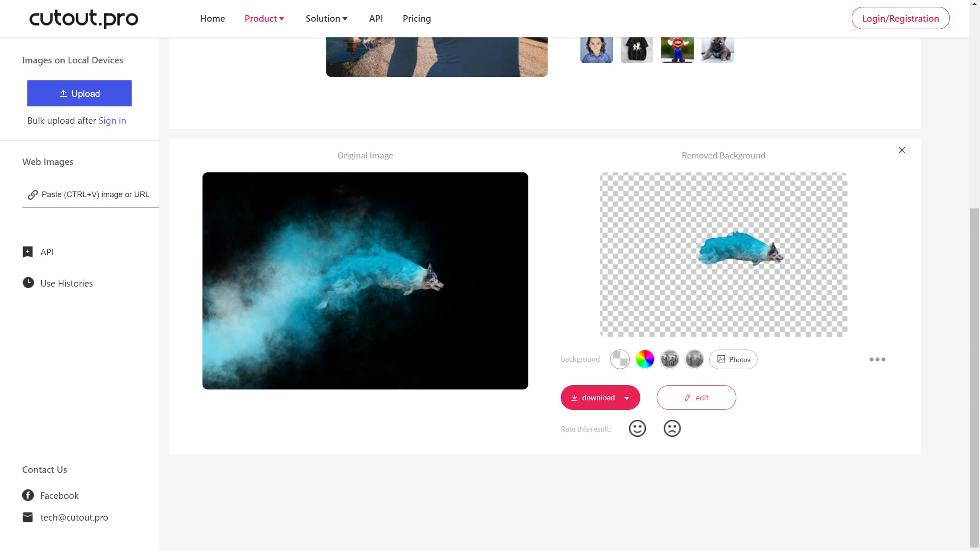Image resolution: width=980 pixels, height=551 pixels.
Task: Click the Login/Registration button
Action: [900, 18]
